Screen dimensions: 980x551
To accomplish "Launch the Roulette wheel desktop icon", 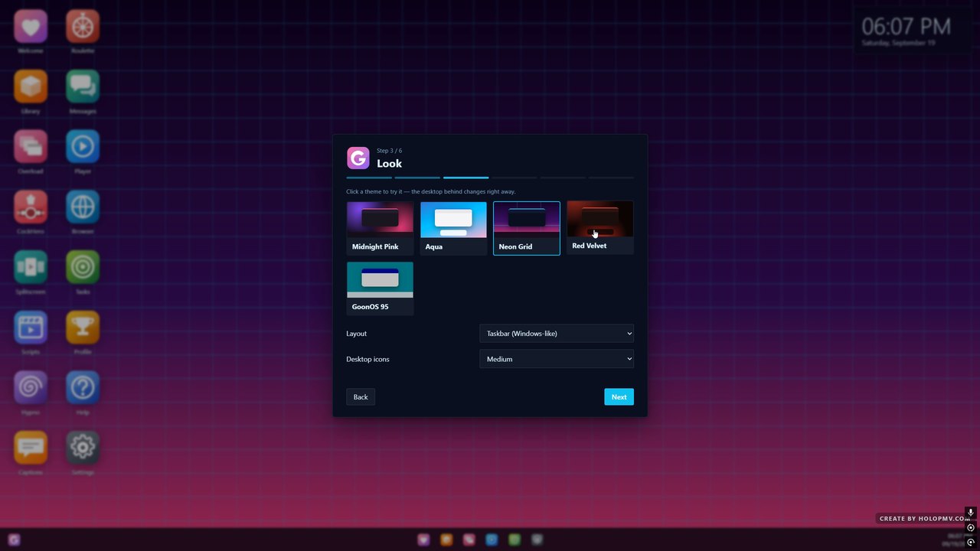I will point(83,27).
